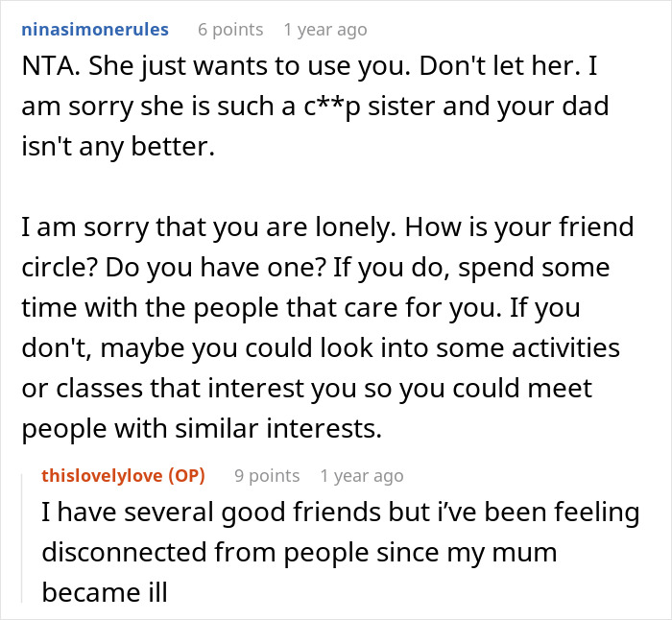This screenshot has width=672, height=620.
Task: Open the thislovelylove (OP) profile link
Action: coord(124,476)
